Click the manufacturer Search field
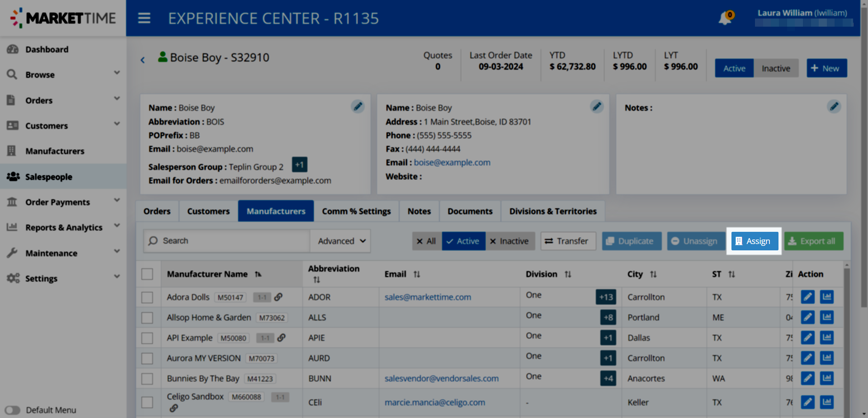Screen dimensions: 868x418 point(227,241)
